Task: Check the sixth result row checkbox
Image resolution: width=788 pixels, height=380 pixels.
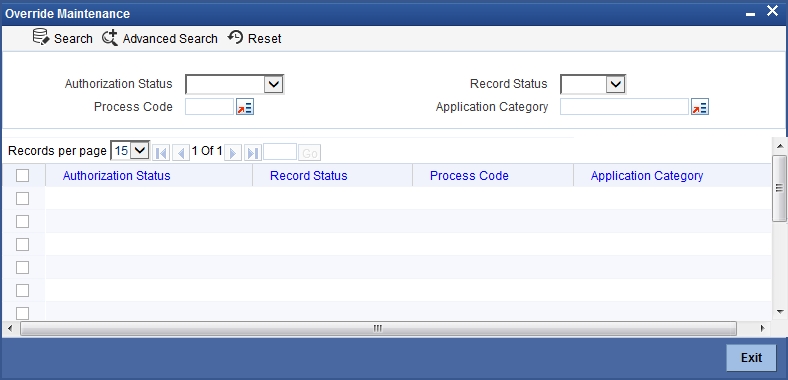Action: 23,313
